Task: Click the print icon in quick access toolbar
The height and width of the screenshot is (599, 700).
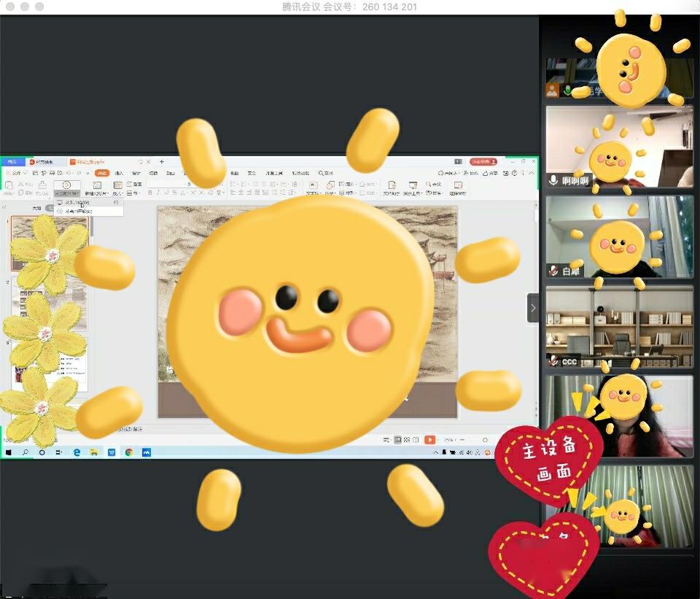Action: click(52, 173)
